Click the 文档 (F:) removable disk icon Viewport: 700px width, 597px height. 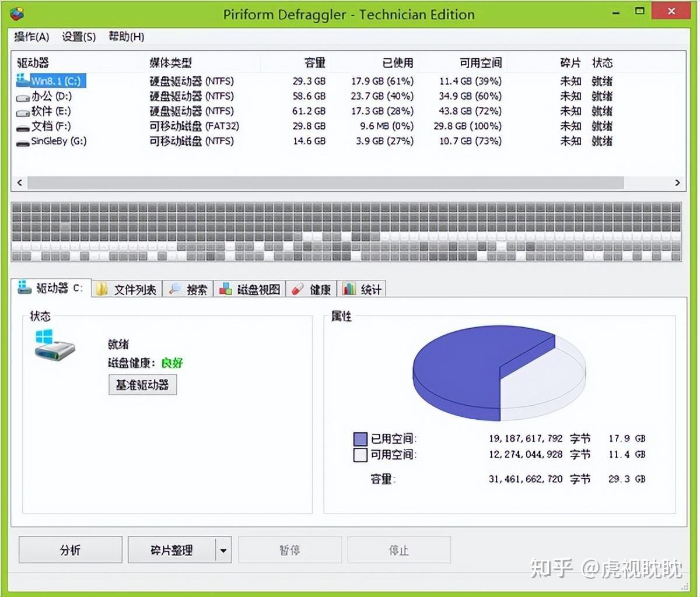[x=22, y=127]
